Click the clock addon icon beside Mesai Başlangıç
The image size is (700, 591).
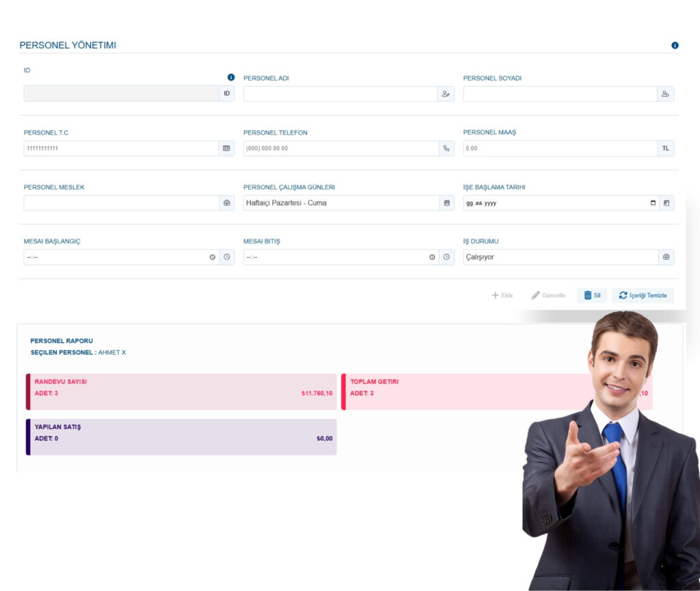226,258
